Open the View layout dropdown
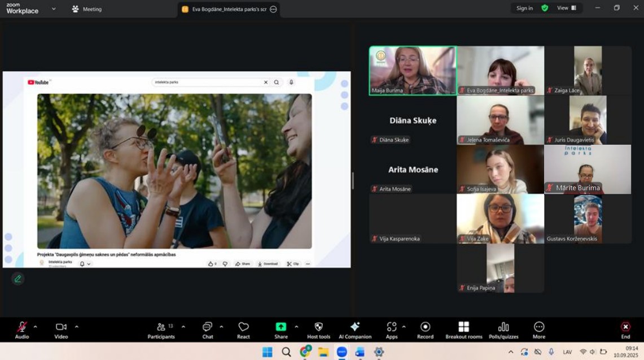The image size is (644, 360). [566, 8]
